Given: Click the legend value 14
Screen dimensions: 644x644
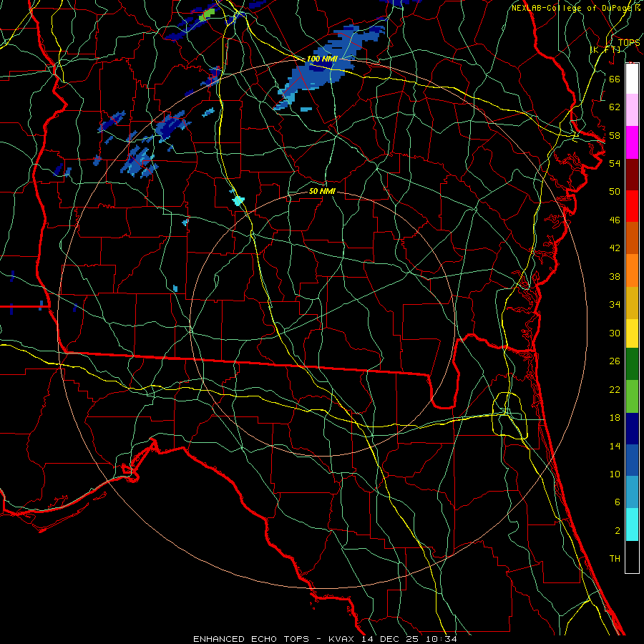Looking at the screenshot, I should tap(615, 446).
